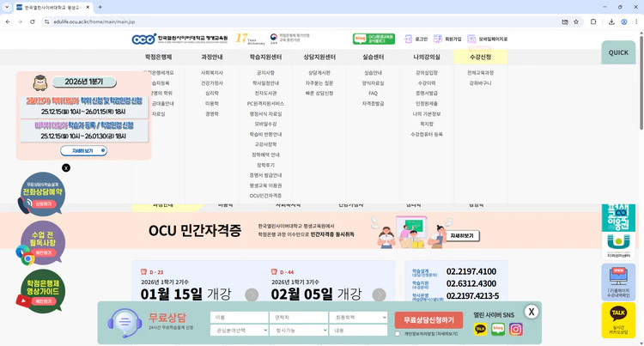
Task: Open the OCU blog banner button
Action: 374,39
